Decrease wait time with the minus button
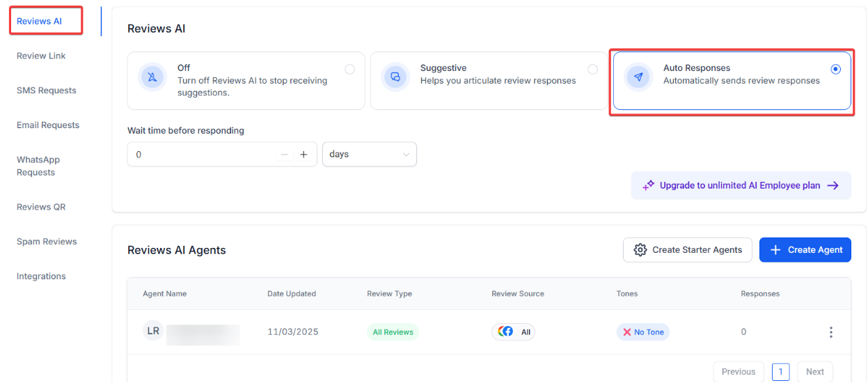868x390 pixels. point(284,155)
